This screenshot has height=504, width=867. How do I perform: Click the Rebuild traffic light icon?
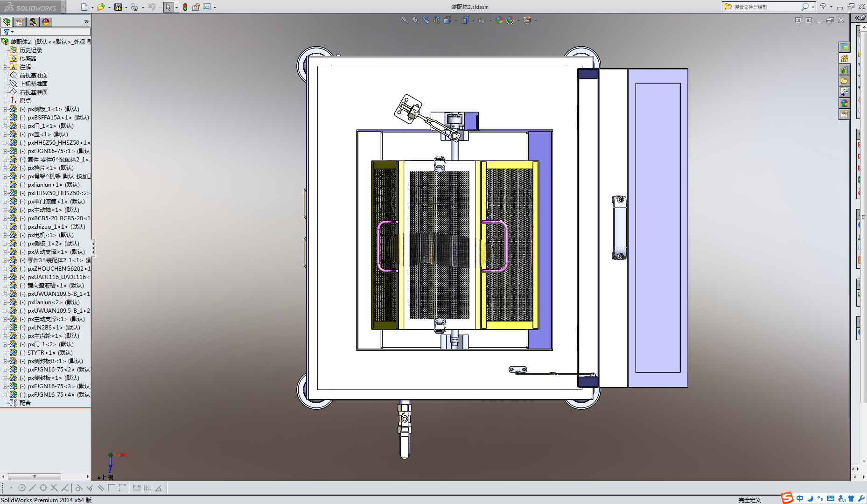[185, 7]
